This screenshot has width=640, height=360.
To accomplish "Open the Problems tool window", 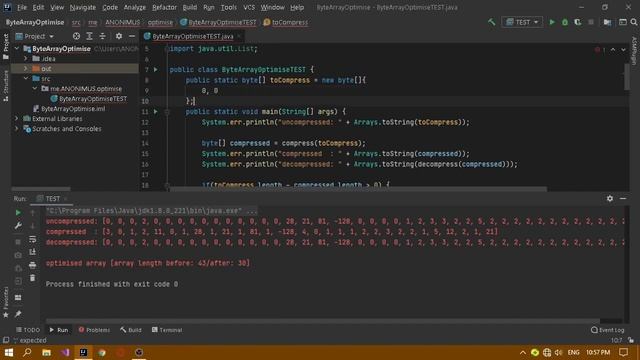I will (94, 330).
